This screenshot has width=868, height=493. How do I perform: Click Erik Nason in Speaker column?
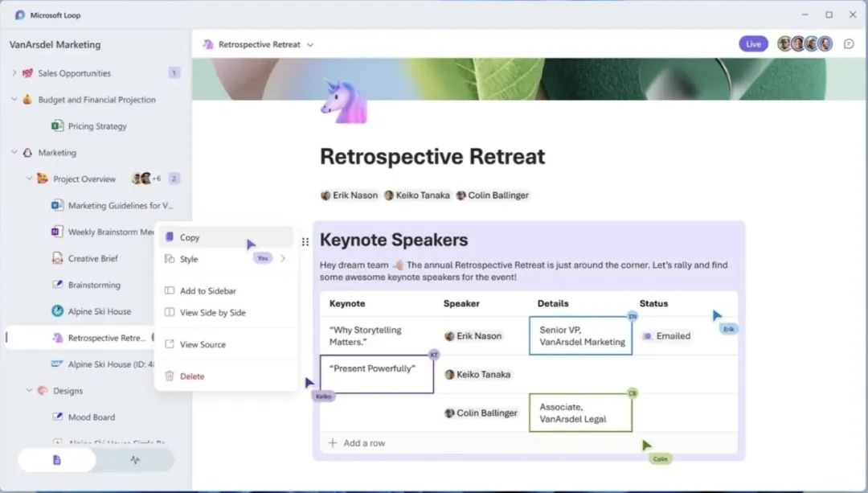473,335
